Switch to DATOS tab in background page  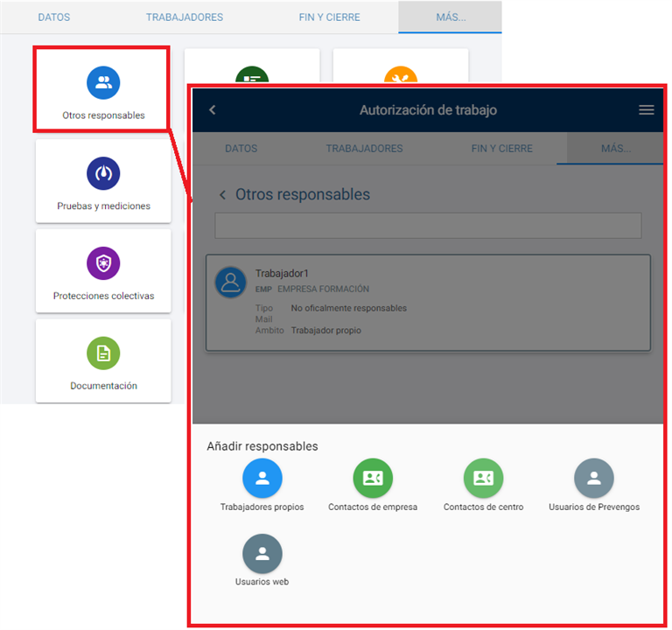coord(54,17)
